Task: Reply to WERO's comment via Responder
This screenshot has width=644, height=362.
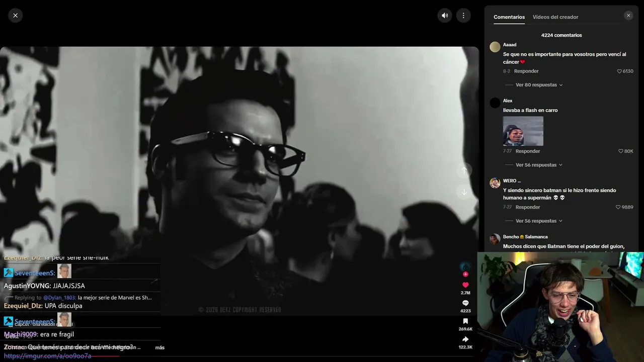Action: click(528, 207)
